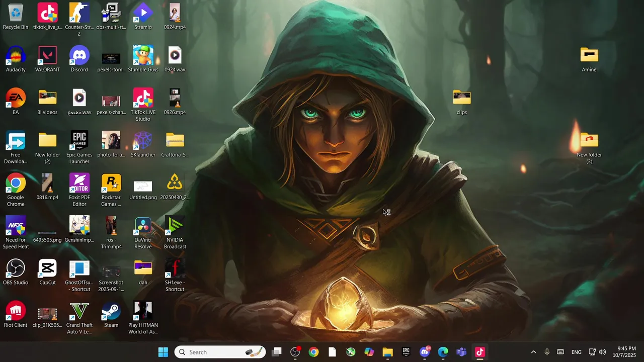Select the dah folder on desktop

coord(143,272)
